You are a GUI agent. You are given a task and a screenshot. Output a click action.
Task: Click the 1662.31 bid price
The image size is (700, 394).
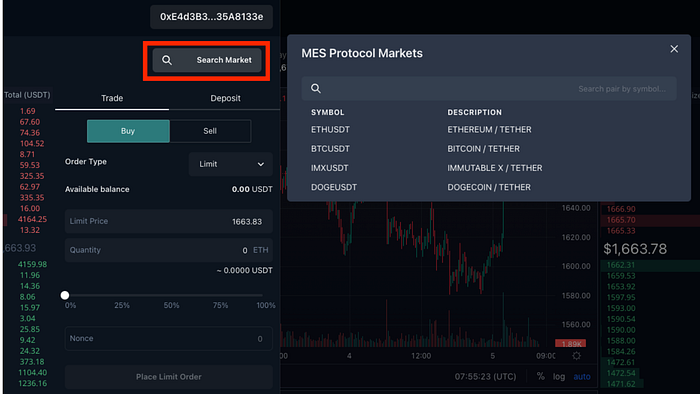coord(621,265)
